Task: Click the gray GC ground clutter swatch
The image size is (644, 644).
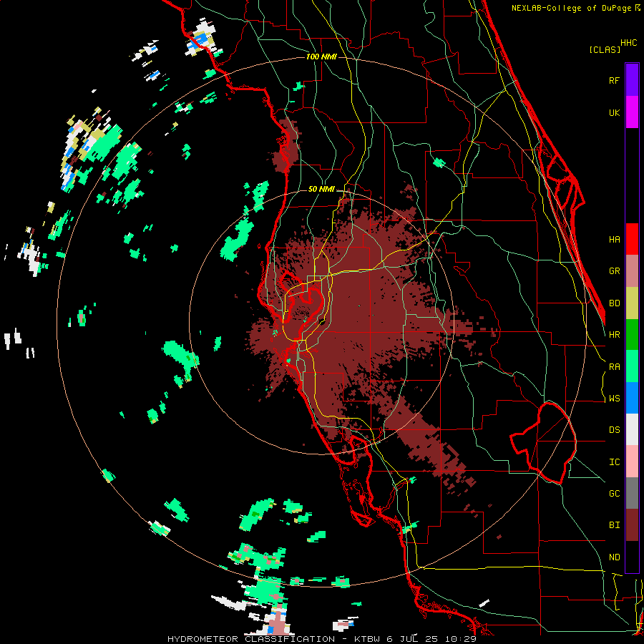Action: coord(632,493)
